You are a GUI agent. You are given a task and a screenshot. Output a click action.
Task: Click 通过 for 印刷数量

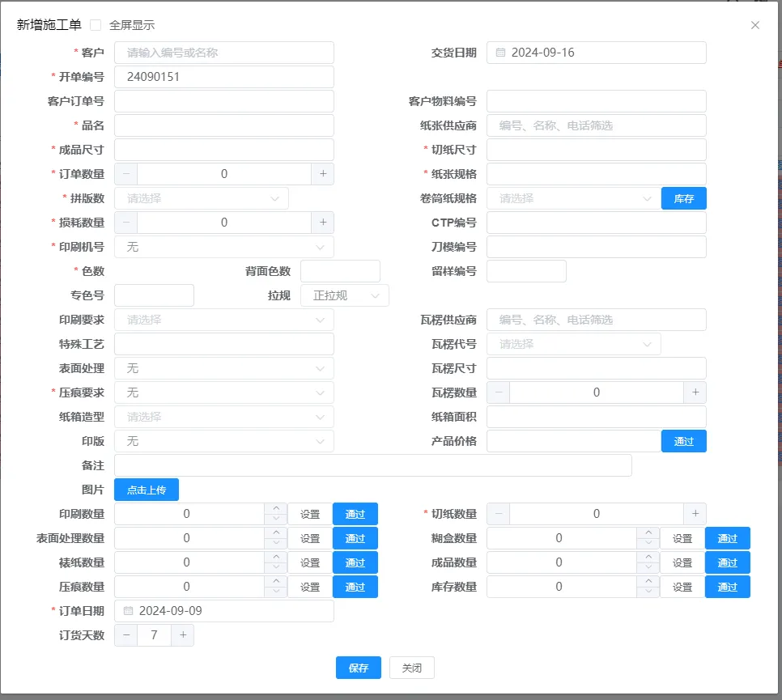coord(355,514)
